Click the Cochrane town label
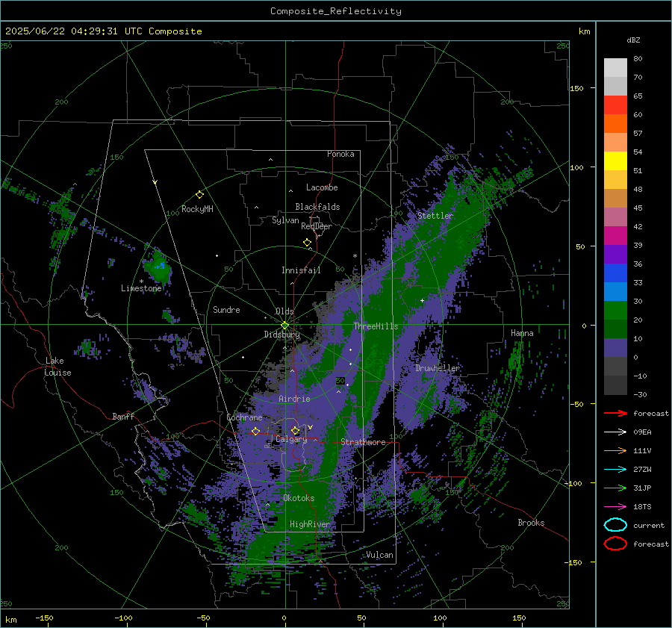The image size is (672, 628). pyautogui.click(x=244, y=417)
